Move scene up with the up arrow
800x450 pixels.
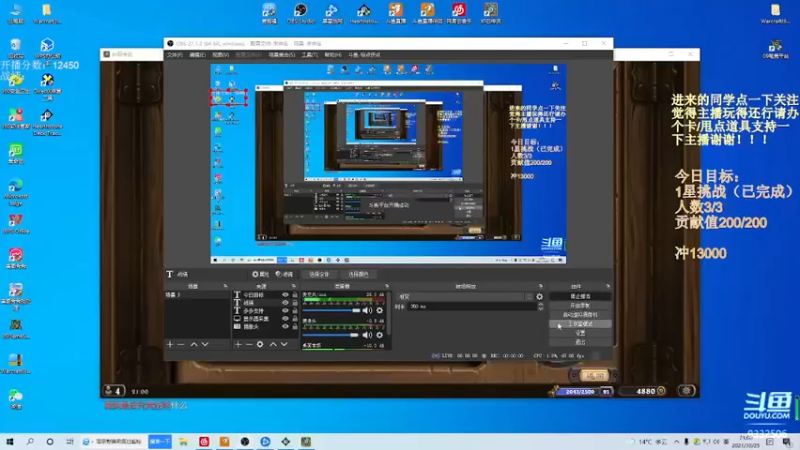pyautogui.click(x=194, y=344)
